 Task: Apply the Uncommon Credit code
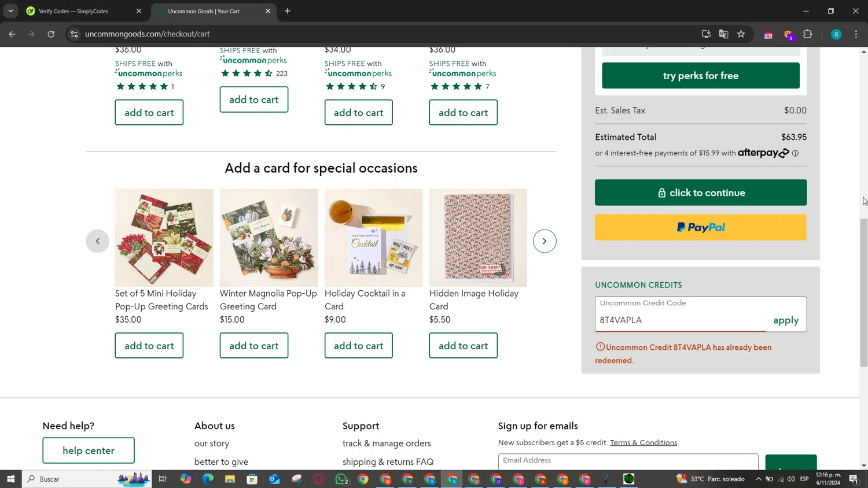click(786, 320)
